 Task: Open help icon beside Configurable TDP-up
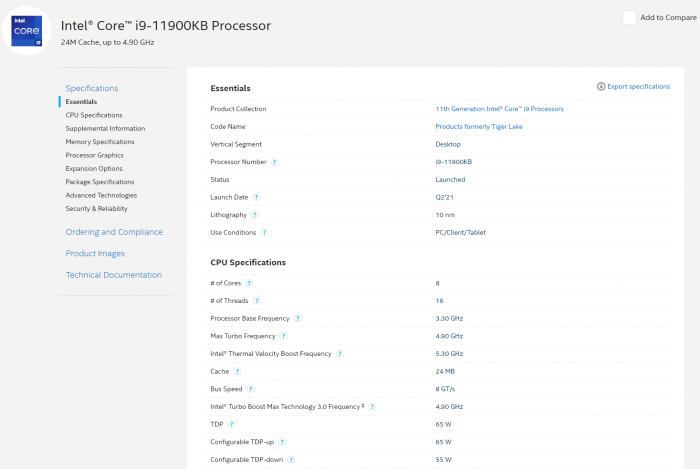pyautogui.click(x=282, y=442)
